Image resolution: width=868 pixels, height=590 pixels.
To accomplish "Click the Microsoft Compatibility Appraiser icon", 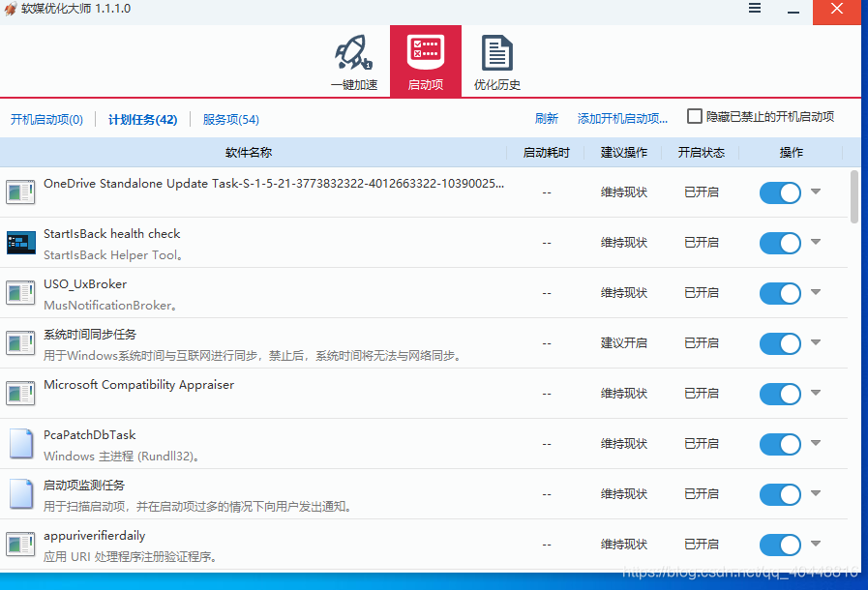I will point(20,394).
